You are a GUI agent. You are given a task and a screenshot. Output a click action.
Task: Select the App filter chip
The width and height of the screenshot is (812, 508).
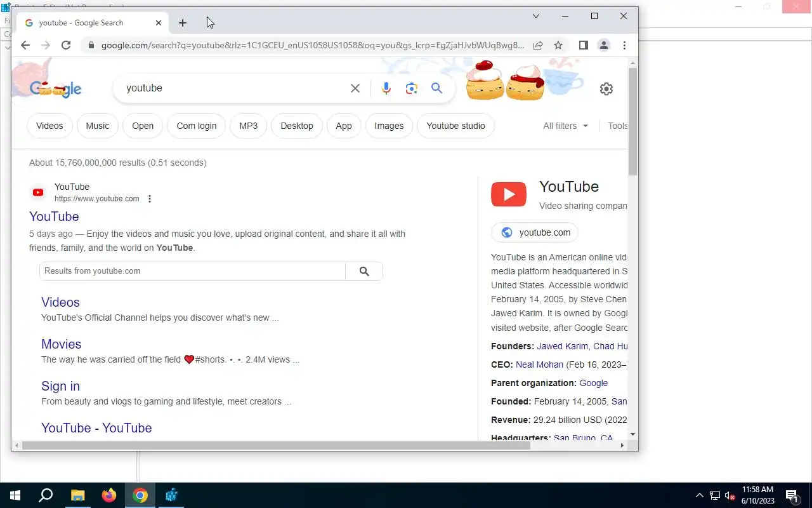[344, 126]
